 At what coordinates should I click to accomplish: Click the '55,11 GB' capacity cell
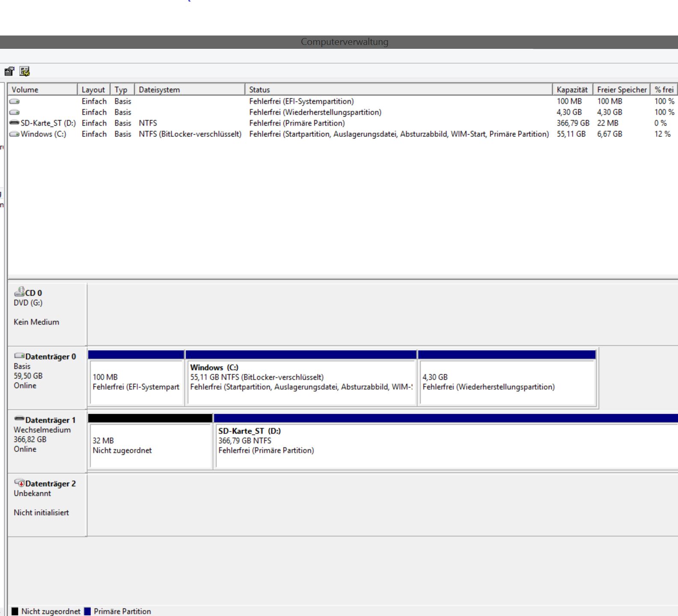(x=571, y=134)
